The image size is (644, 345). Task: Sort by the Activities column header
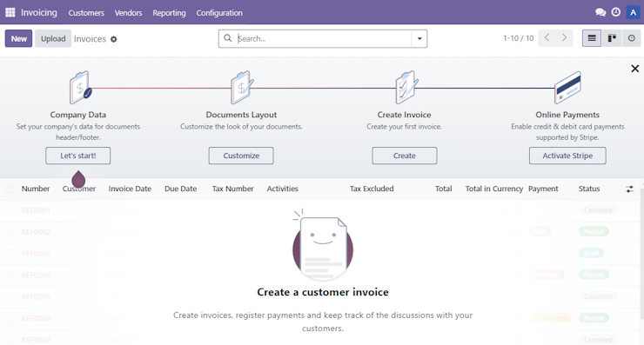click(283, 189)
